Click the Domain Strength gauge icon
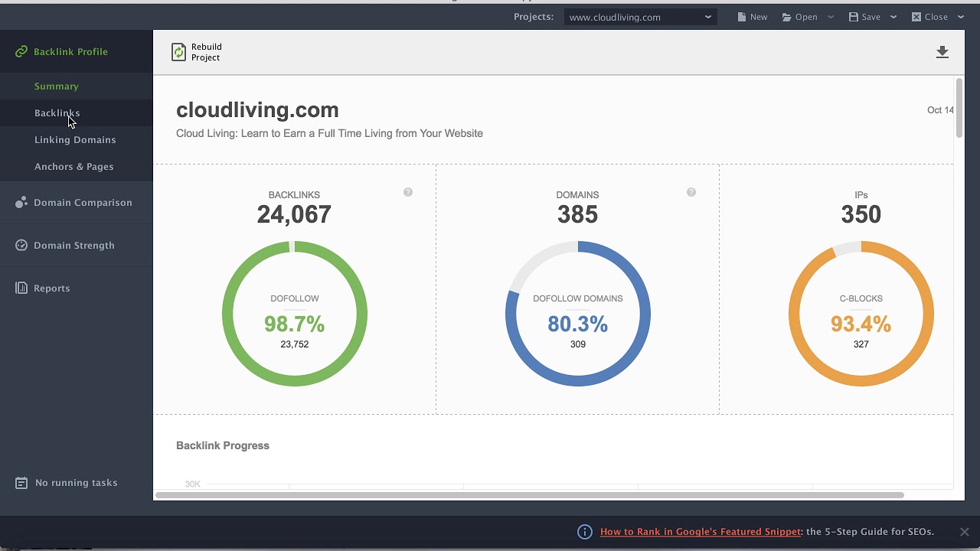 click(x=21, y=246)
